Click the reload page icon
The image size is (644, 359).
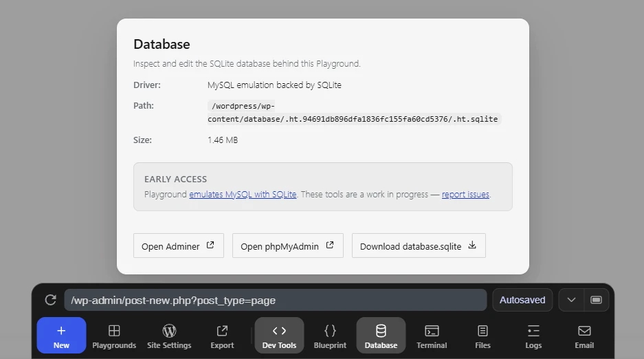[51, 300]
